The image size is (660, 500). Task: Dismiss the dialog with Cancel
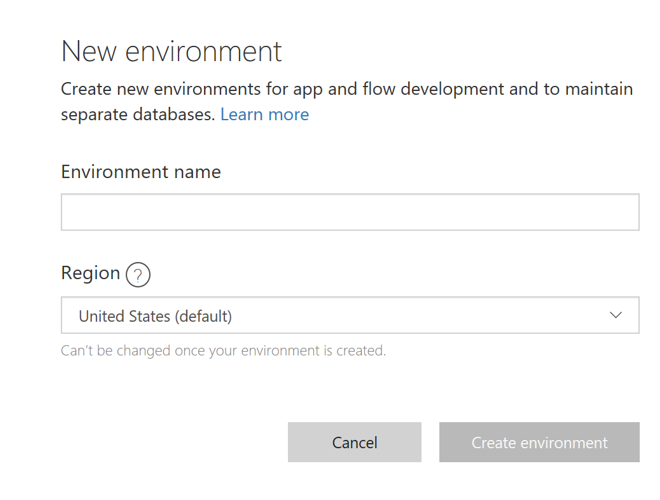354,442
